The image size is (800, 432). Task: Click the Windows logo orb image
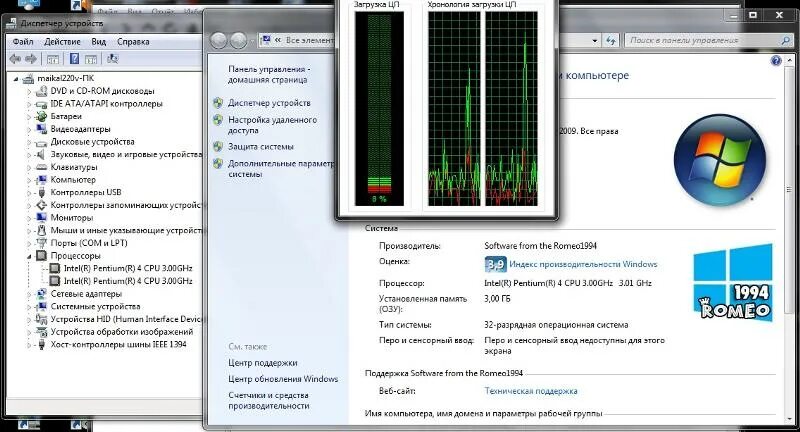pyautogui.click(x=720, y=160)
